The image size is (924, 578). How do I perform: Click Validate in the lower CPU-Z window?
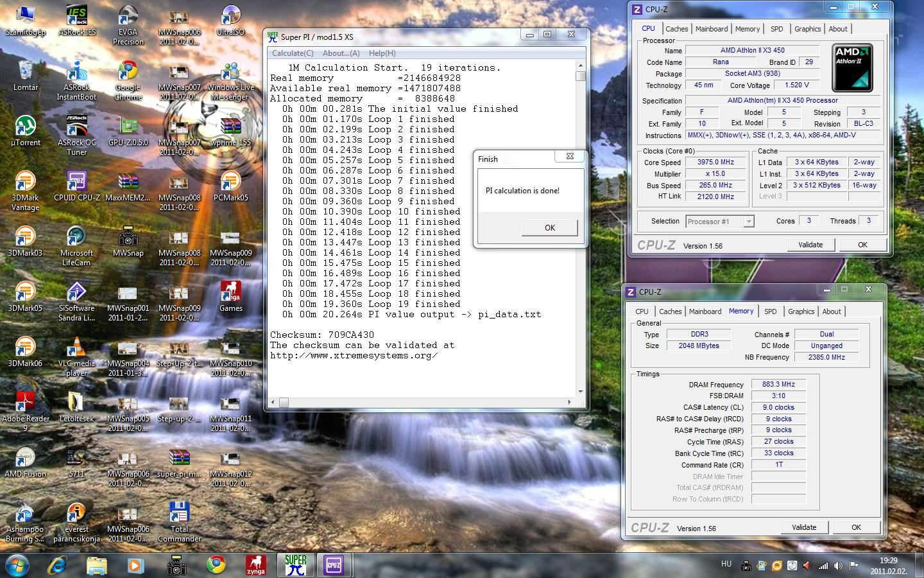point(804,527)
